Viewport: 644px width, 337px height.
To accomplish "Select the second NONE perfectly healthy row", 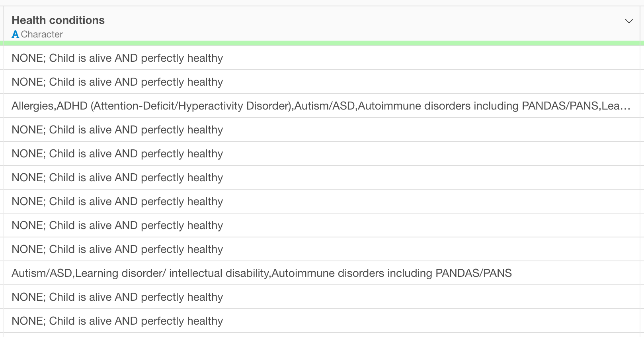I will point(321,82).
